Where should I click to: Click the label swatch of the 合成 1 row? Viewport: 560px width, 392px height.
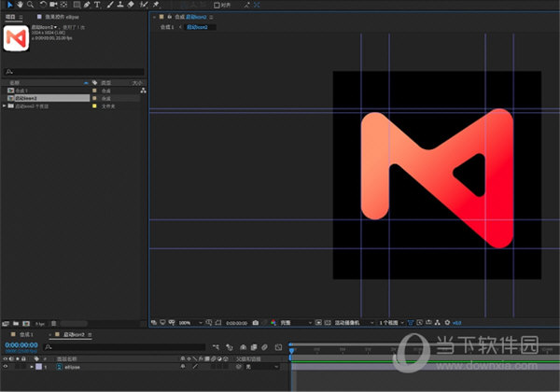pos(94,91)
